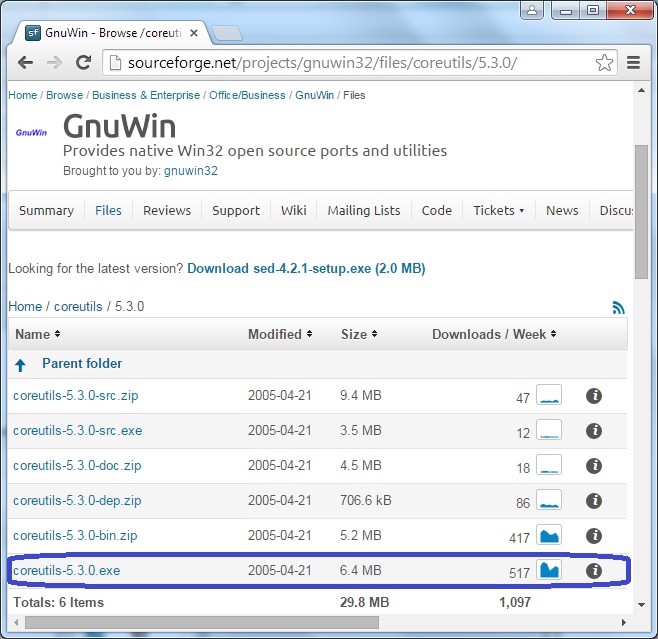Image resolution: width=658 pixels, height=639 pixels.
Task: Sort files by Modified column
Action: (280, 334)
